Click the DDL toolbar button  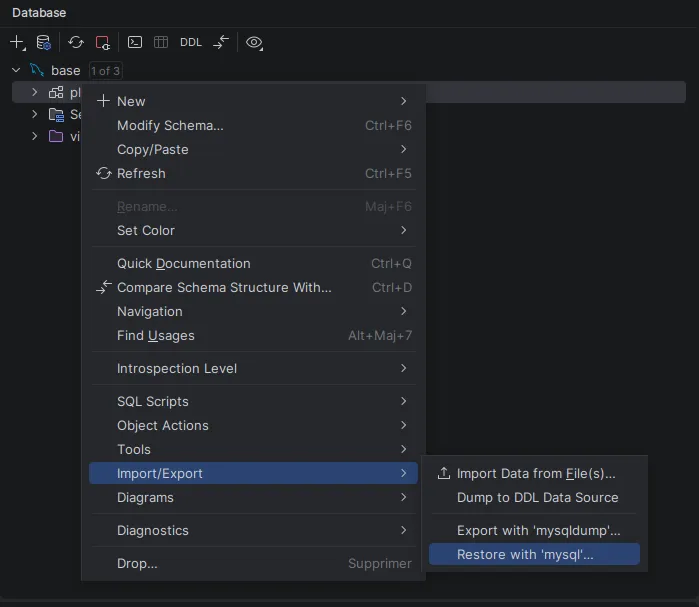191,42
